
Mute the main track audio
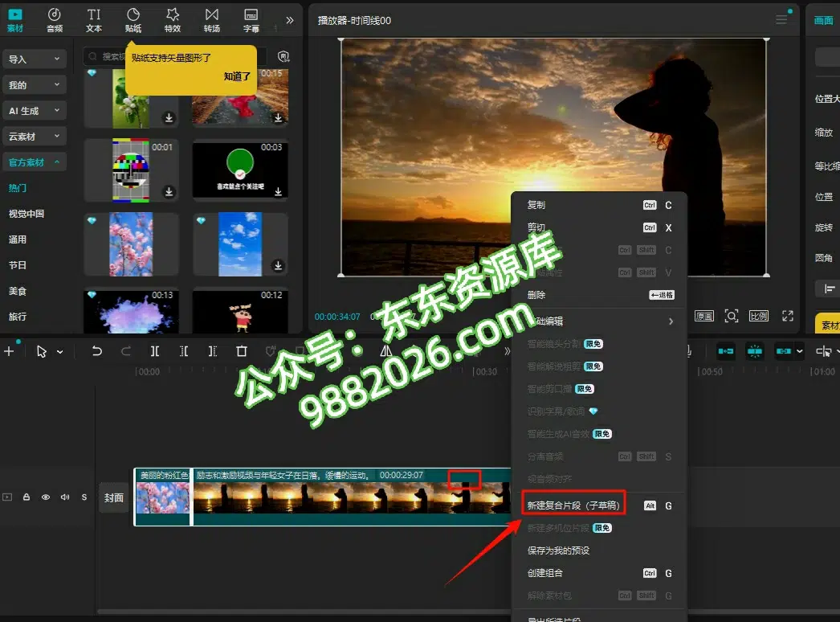65,497
